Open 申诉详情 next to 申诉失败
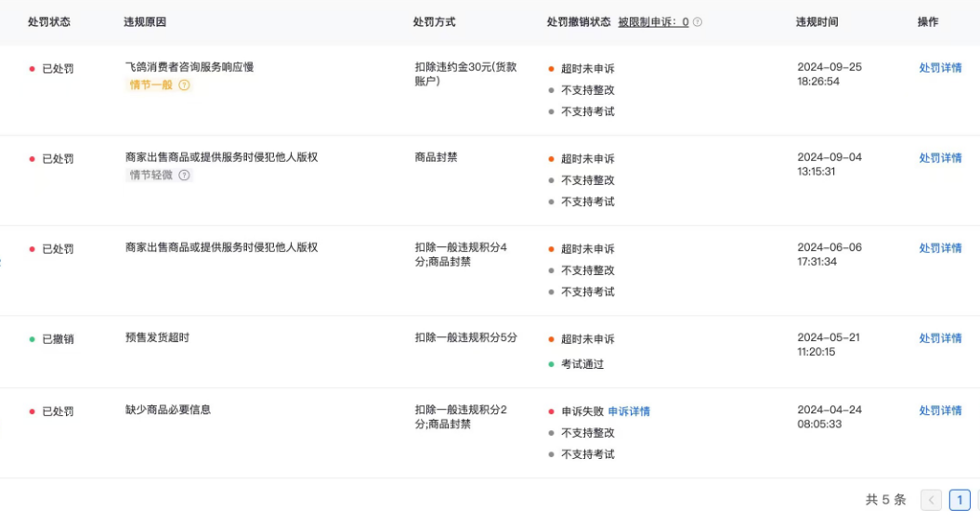The image size is (980, 523). [x=629, y=412]
